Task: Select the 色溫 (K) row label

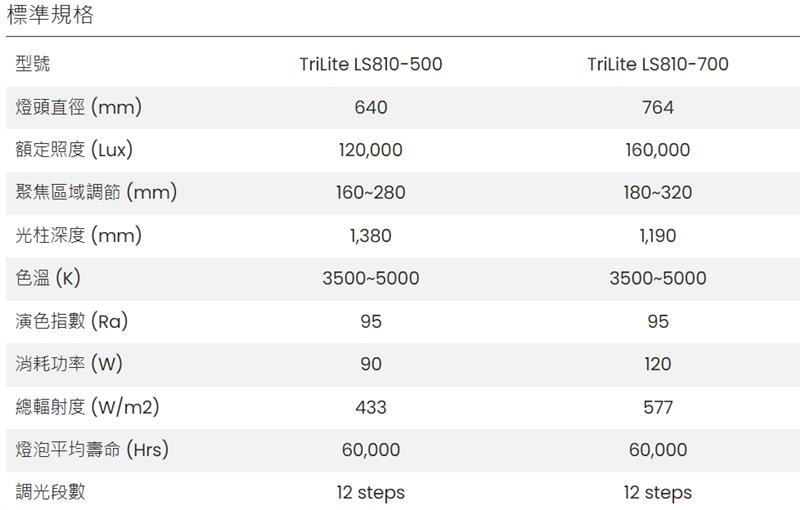Action: [x=48, y=278]
